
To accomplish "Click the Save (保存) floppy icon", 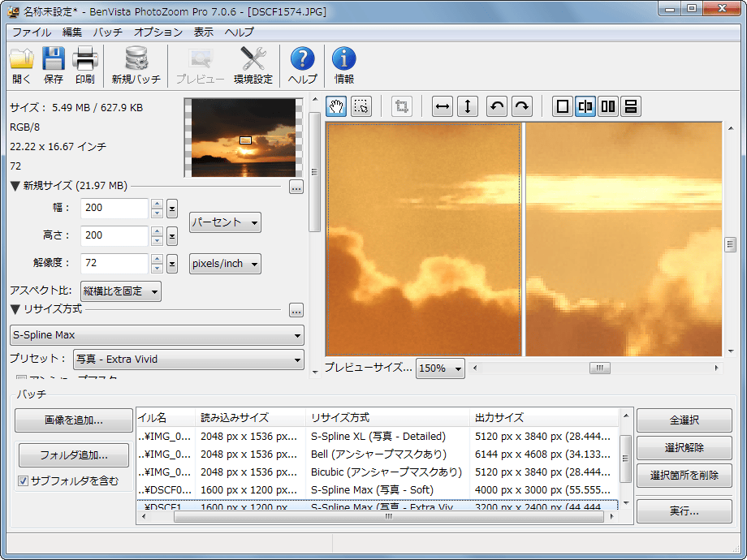I will tap(54, 58).
